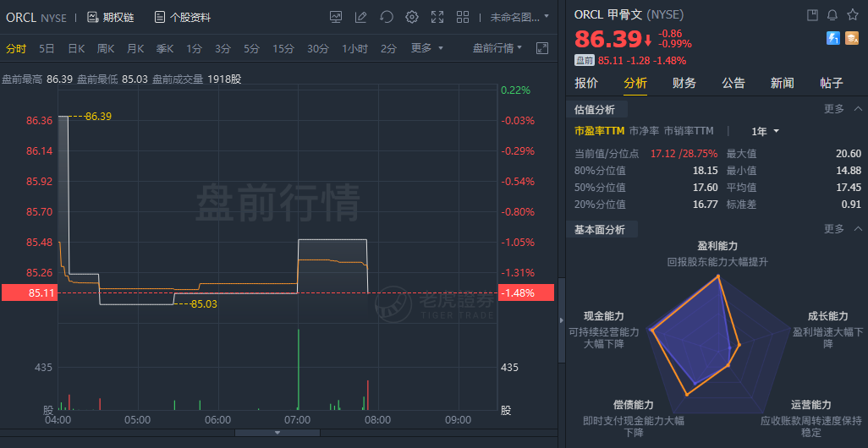Select the 1分 interval
This screenshot has width=868, height=448.
click(x=194, y=49)
